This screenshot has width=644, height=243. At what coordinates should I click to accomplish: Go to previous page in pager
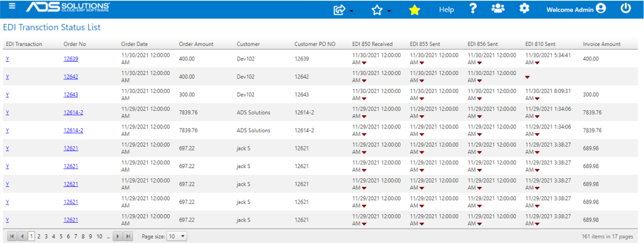(x=22, y=237)
